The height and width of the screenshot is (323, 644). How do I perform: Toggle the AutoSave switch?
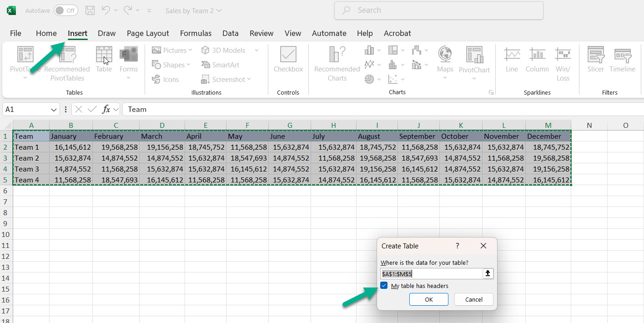tap(65, 10)
